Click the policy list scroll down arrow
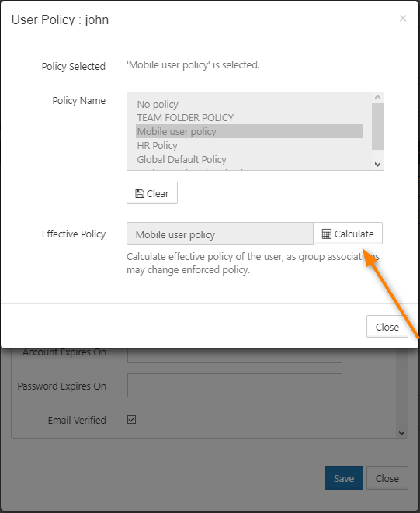The width and height of the screenshot is (420, 513). (x=377, y=165)
